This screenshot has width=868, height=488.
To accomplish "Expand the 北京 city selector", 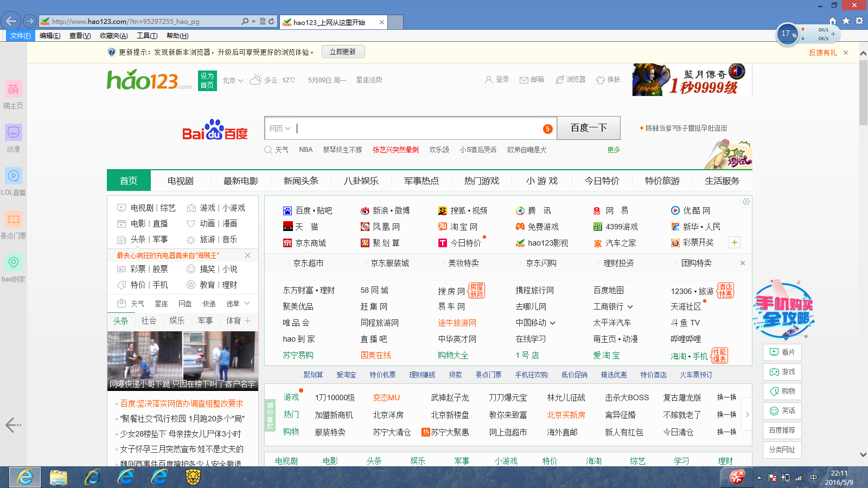I will (x=233, y=80).
